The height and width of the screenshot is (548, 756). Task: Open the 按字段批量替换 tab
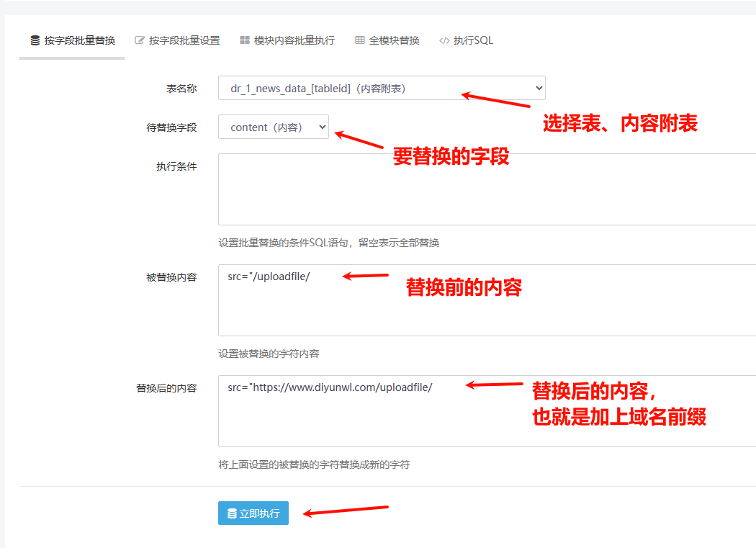tap(73, 40)
